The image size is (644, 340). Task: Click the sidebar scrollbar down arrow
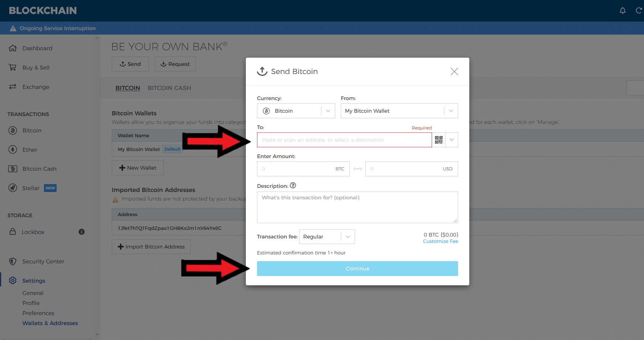coord(97,334)
